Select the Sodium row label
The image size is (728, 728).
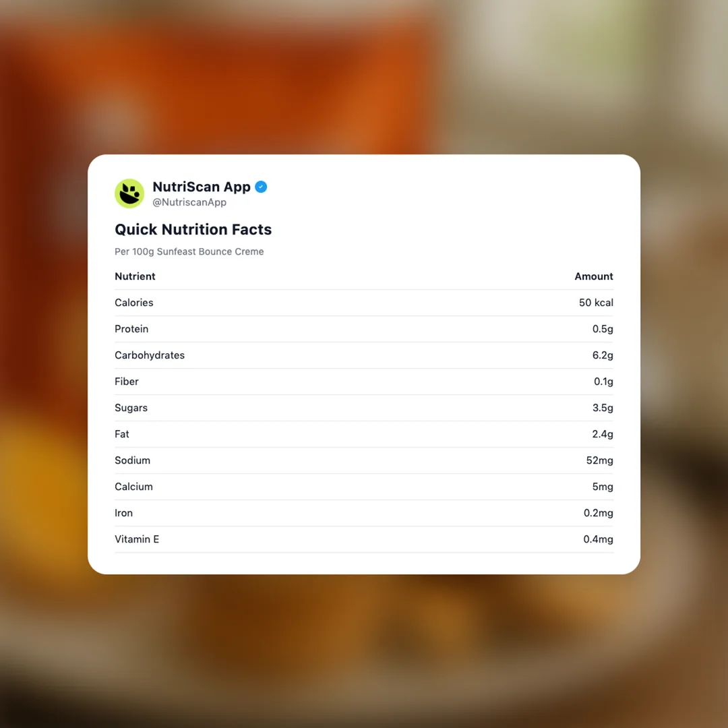tap(132, 460)
